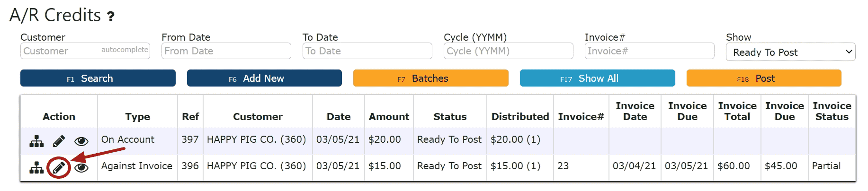The width and height of the screenshot is (868, 191).
Task: Expand the Show dropdown
Action: click(790, 52)
